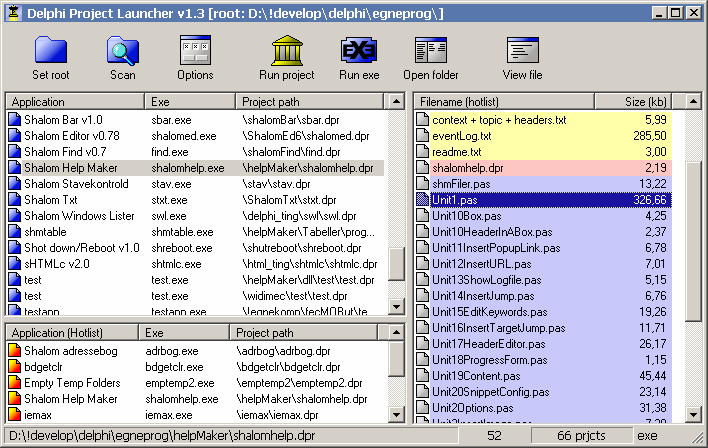708x448 pixels.
Task: Select the Shalom Find v0.7 row
Action: 196,152
